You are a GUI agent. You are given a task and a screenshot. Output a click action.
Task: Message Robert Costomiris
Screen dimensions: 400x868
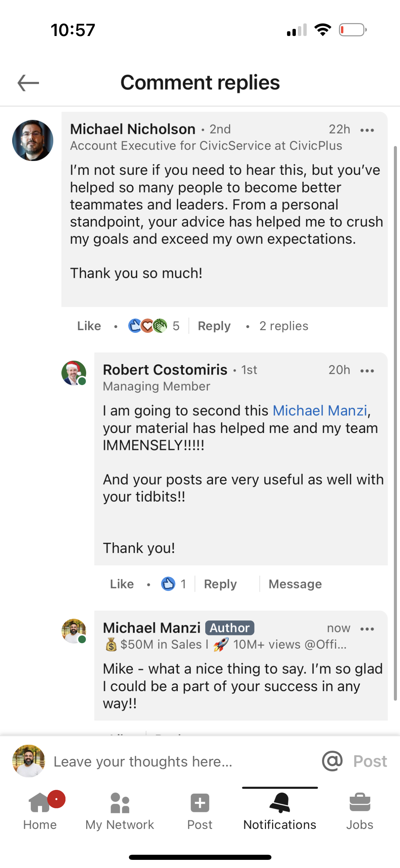(295, 584)
